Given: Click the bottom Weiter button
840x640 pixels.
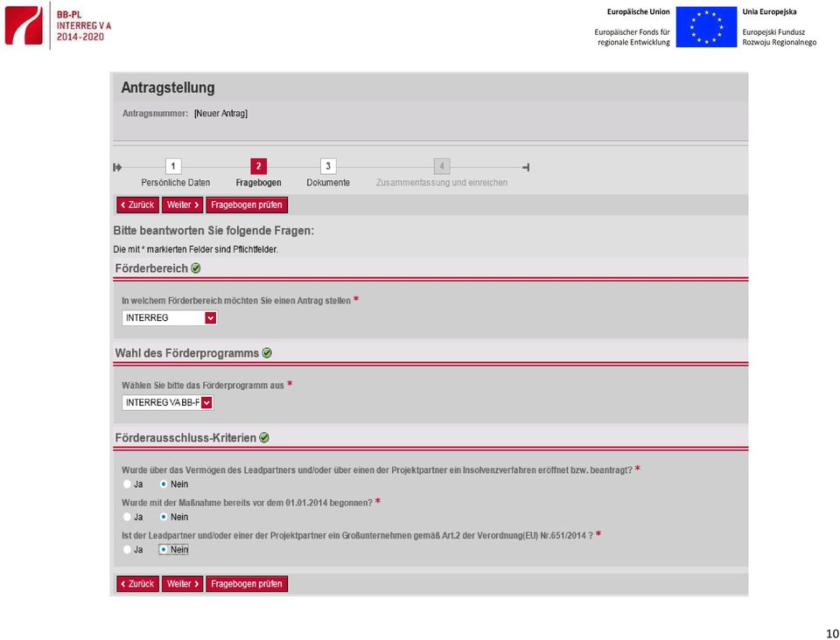Looking at the screenshot, I should click(x=182, y=584).
